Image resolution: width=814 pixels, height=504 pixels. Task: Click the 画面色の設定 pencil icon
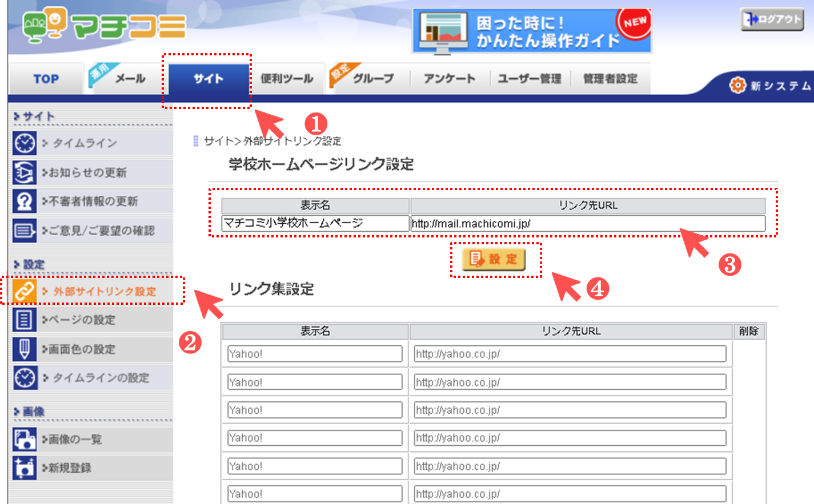(25, 349)
